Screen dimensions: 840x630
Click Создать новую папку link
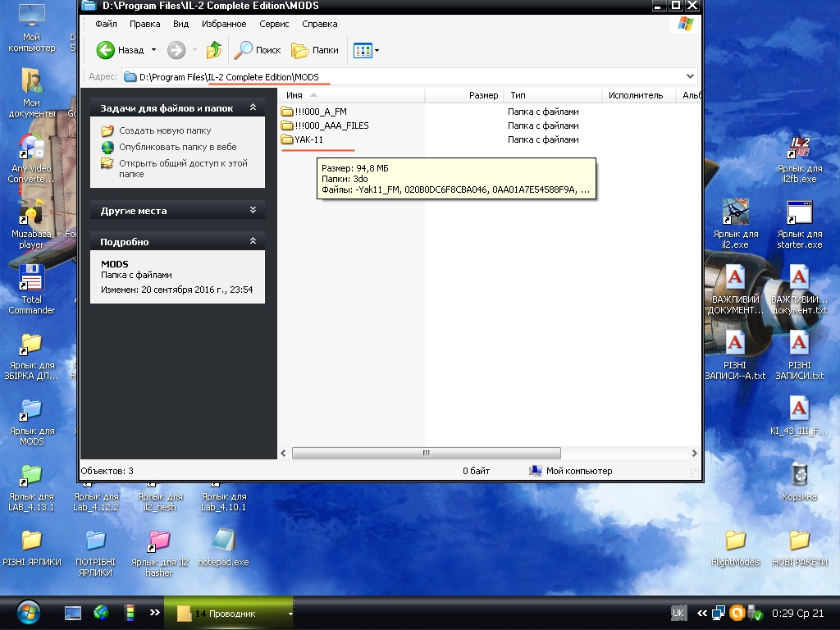[164, 130]
